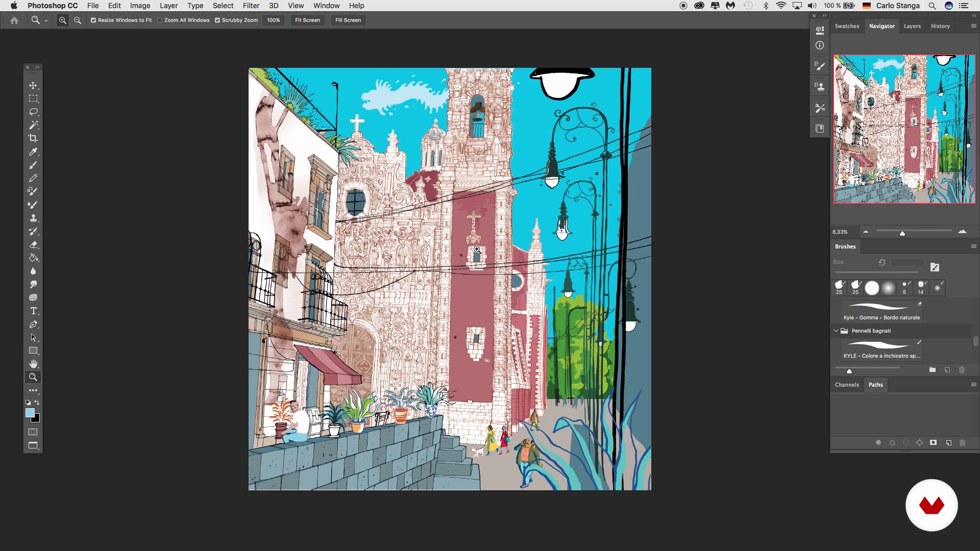Select the Rectangular Marquee tool
The image size is (980, 551).
pyautogui.click(x=33, y=98)
